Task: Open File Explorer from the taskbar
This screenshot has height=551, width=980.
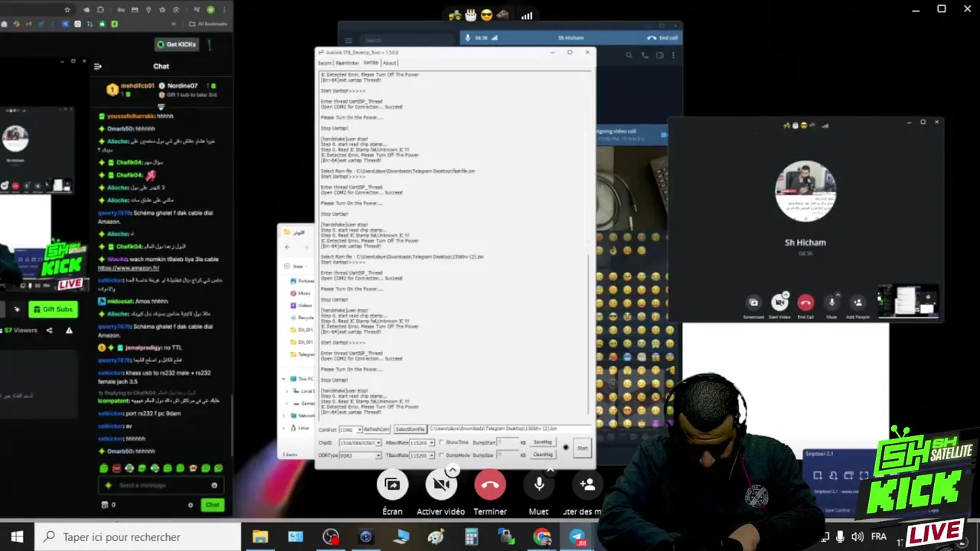Action: (x=260, y=537)
